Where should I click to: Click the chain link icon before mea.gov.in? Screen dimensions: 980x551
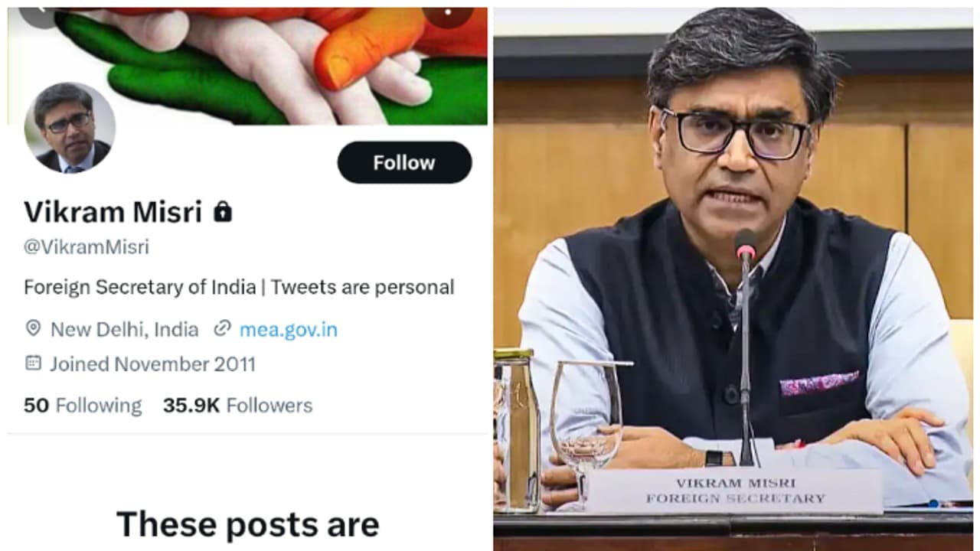click(222, 329)
